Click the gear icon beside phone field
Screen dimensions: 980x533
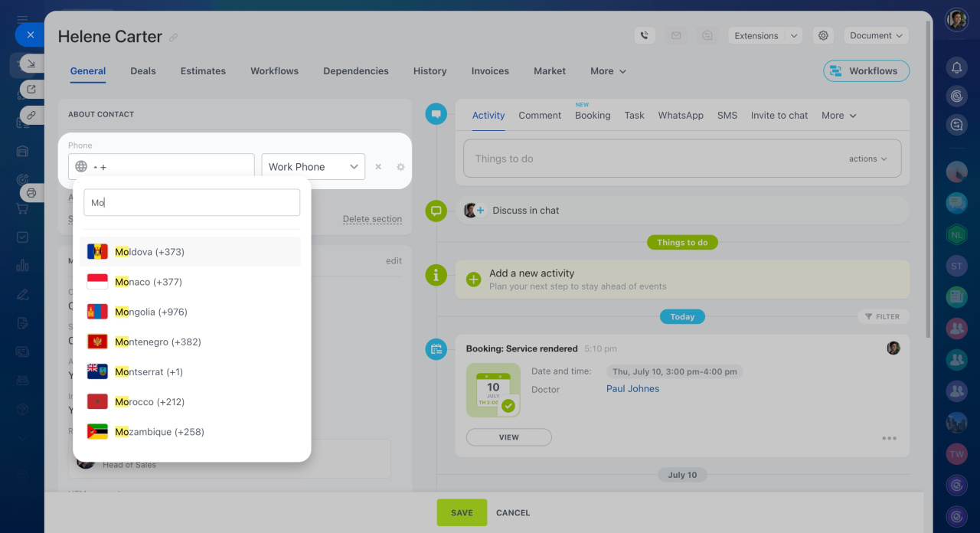400,167
